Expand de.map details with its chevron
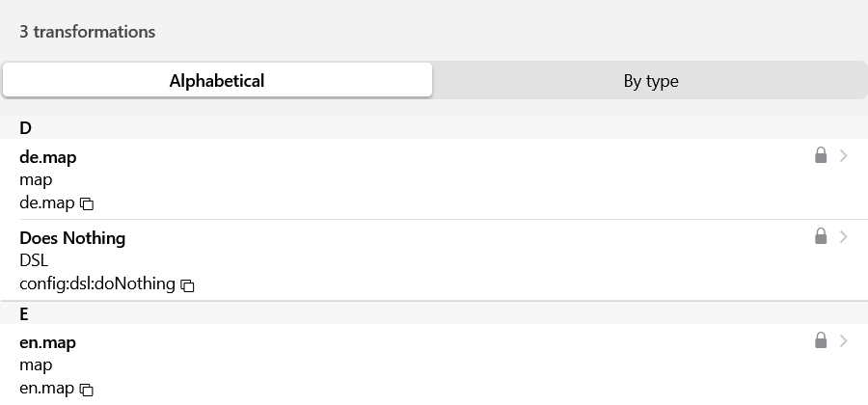The height and width of the screenshot is (405, 868). tap(844, 155)
